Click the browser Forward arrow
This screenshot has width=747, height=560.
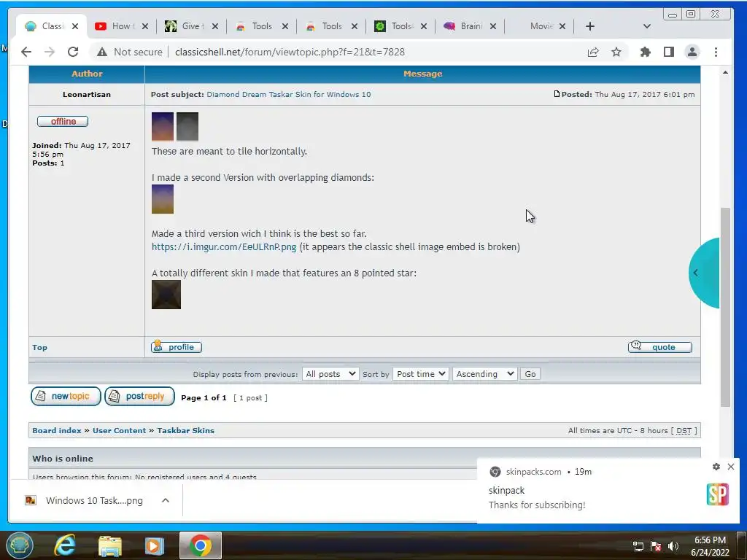[x=50, y=52]
